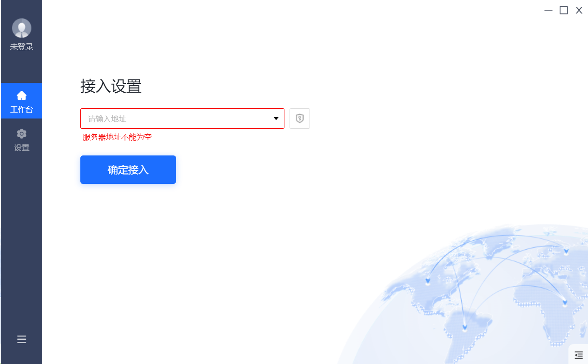Screen dimensions: 588x364
Task: Expand the server address dropdown arrow
Action: click(276, 119)
